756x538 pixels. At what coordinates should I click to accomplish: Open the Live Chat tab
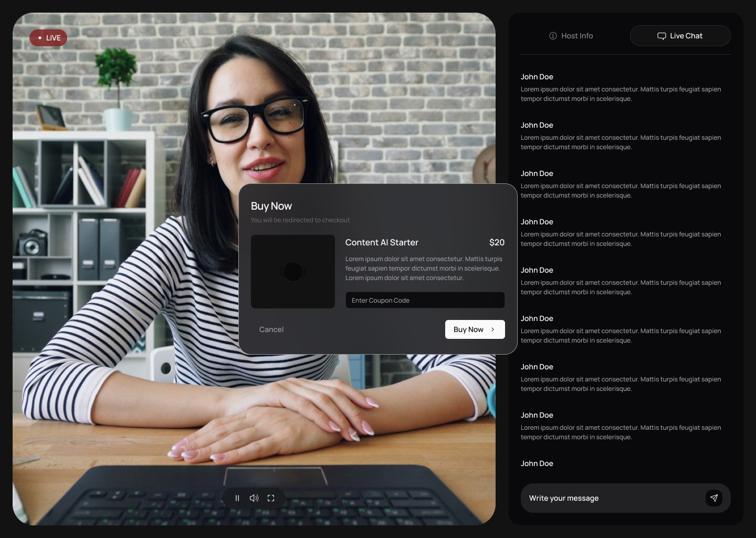click(x=680, y=36)
